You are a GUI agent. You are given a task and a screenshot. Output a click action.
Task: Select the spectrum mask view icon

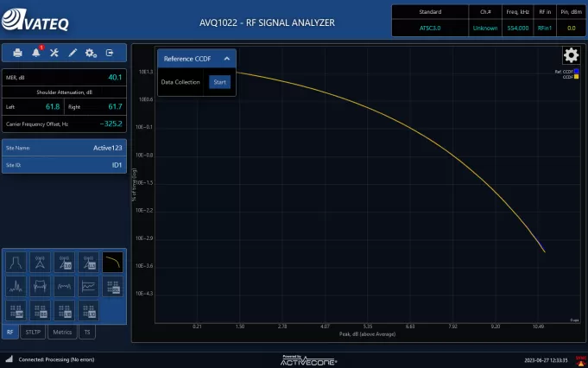[17, 262]
